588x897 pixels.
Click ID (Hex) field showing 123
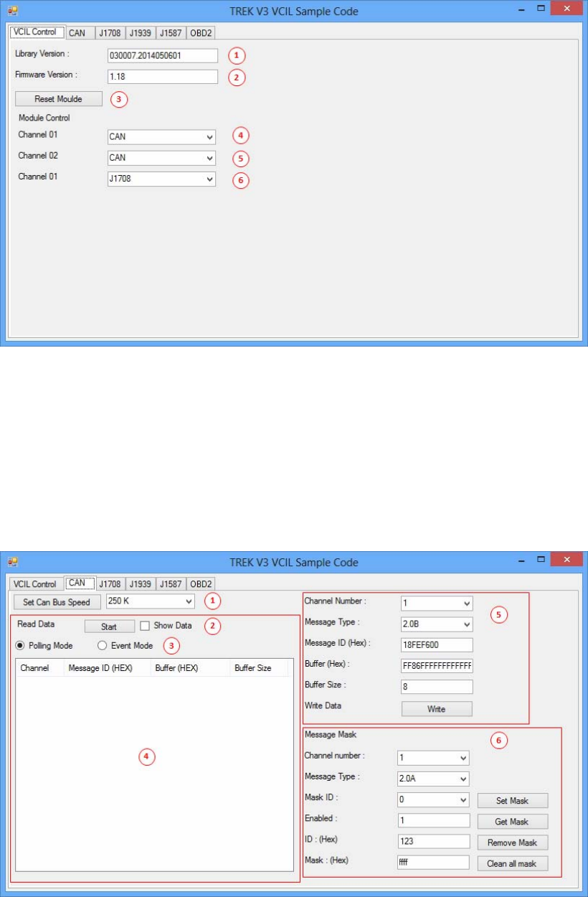[x=433, y=842]
